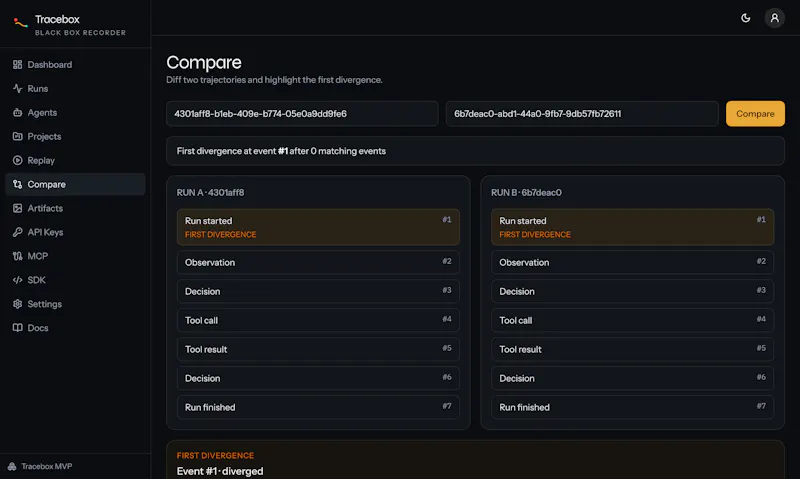Select Compare in the sidebar
The height and width of the screenshot is (479, 800).
coord(76,185)
